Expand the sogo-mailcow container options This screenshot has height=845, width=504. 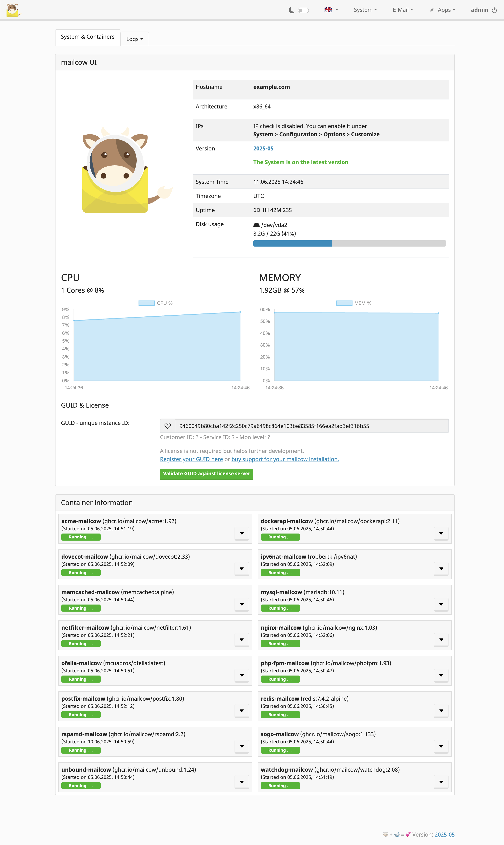pyautogui.click(x=441, y=746)
